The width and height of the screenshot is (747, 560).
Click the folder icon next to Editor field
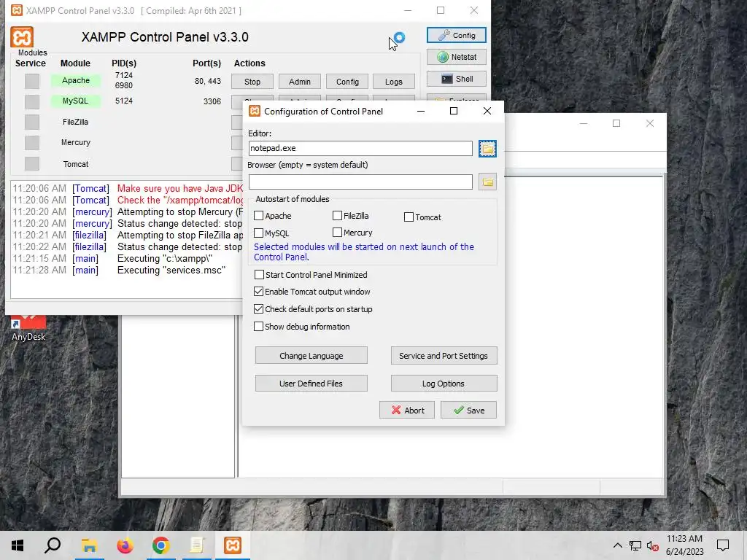pyautogui.click(x=487, y=149)
